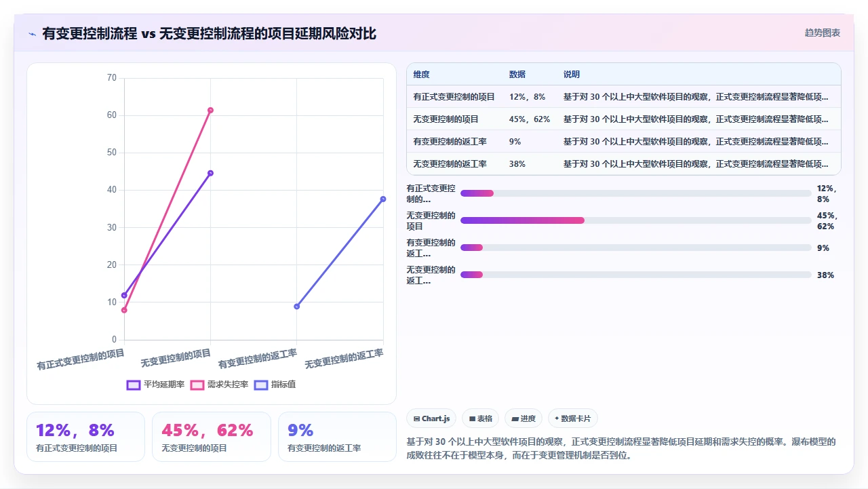Click the x-axis label 有正式变更控制的项目

pyautogui.click(x=81, y=359)
